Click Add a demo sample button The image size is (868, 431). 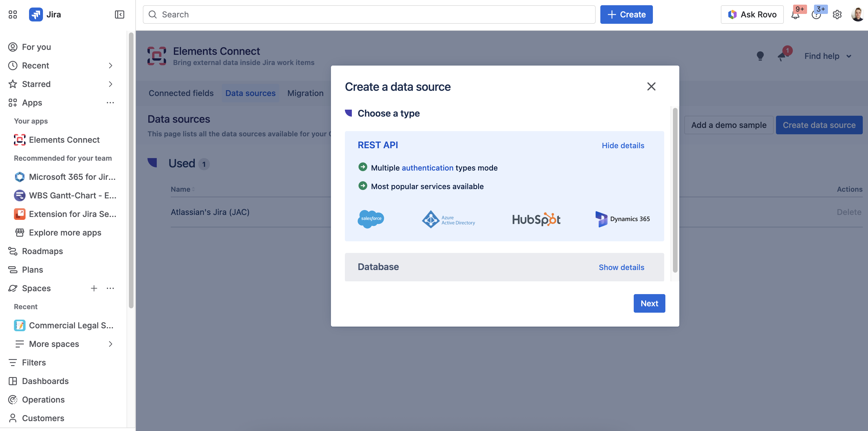[x=728, y=125]
